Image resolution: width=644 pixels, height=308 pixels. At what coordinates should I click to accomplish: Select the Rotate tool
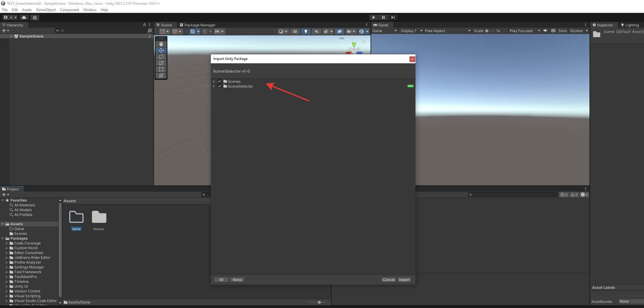tap(161, 57)
